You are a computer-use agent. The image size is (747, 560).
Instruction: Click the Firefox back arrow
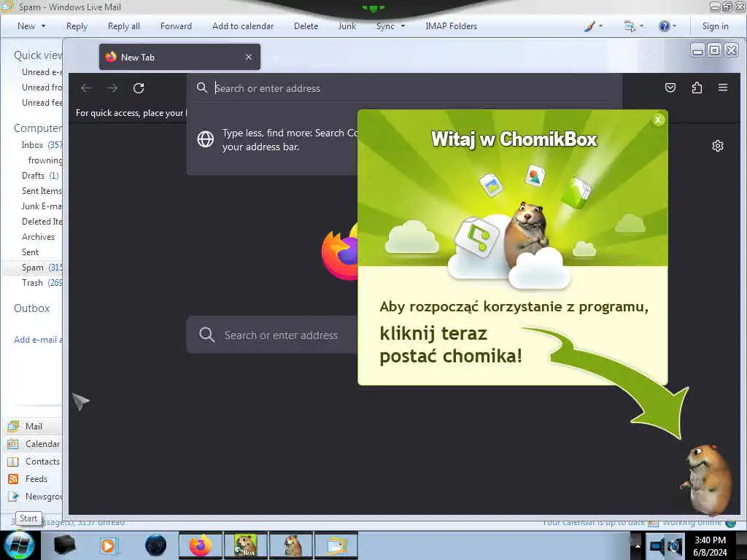(x=86, y=88)
